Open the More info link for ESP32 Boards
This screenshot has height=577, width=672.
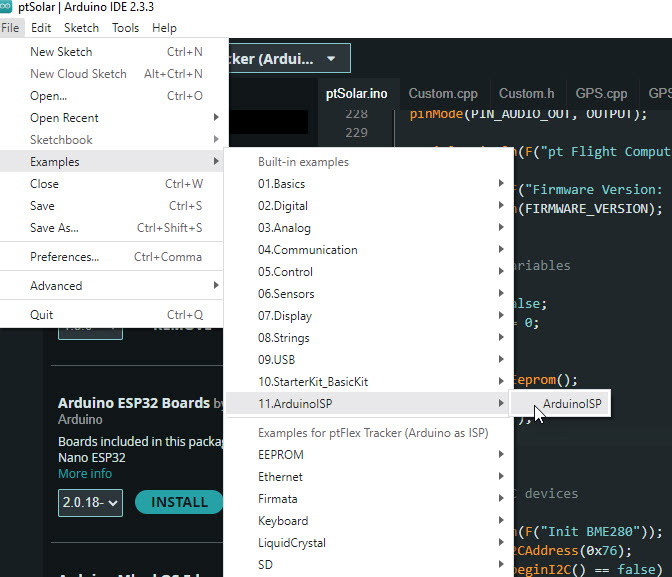(85, 474)
